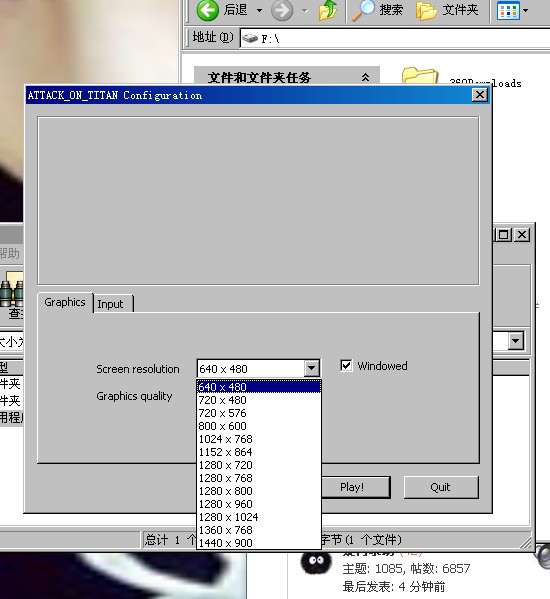Screen dimensions: 550x599
Task: Select 1360 x 768 resolution entry
Action: 259,530
